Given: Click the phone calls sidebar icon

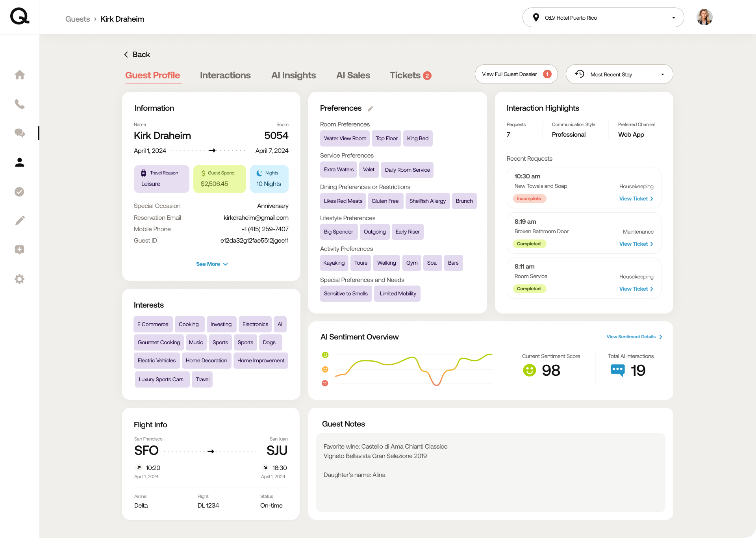Looking at the screenshot, I should (x=20, y=104).
